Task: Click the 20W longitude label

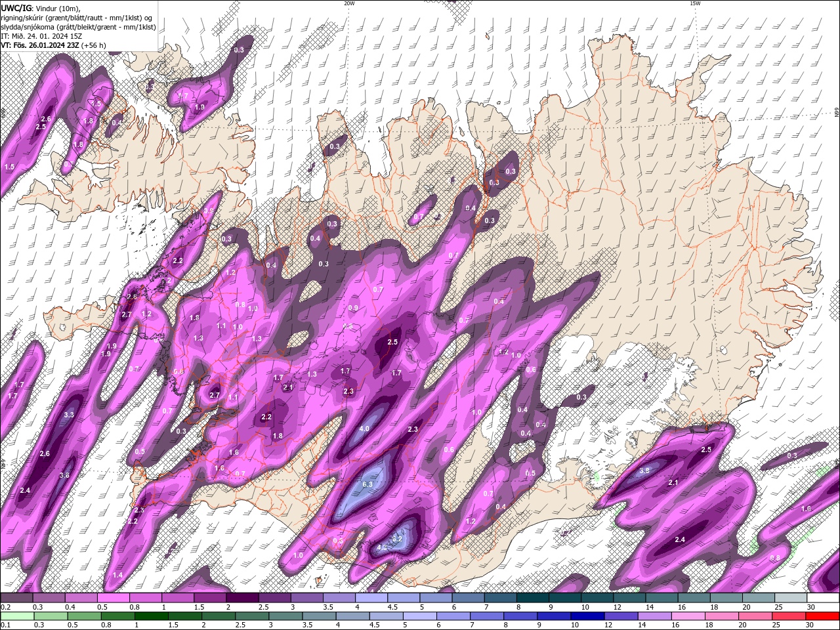Action: [349, 3]
